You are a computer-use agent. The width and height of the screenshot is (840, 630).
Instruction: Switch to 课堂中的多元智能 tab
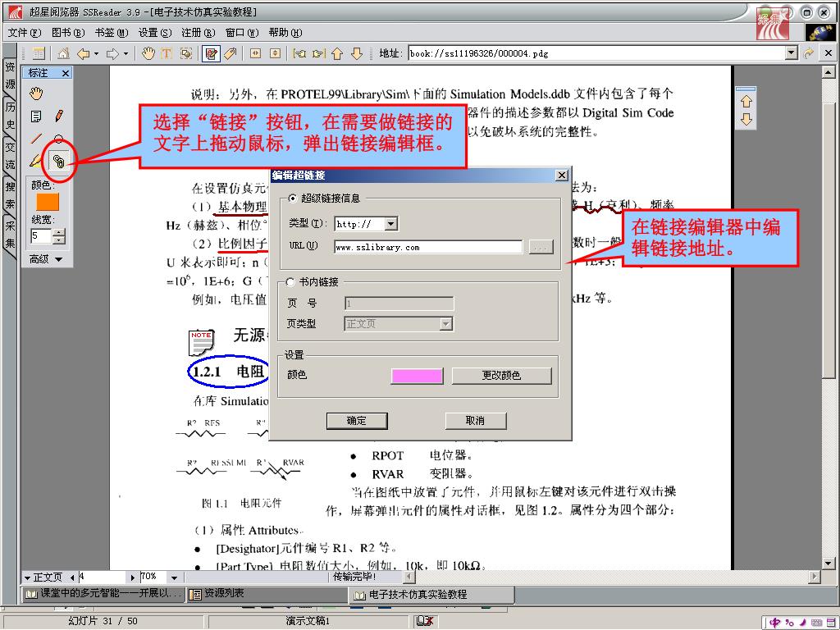tap(104, 594)
